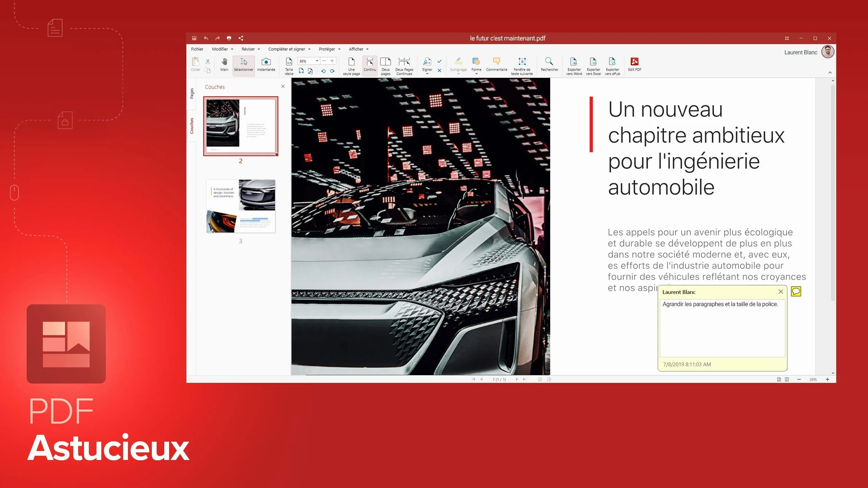The width and height of the screenshot is (868, 488).
Task: Cancel signature with blue X icon
Action: tap(439, 71)
